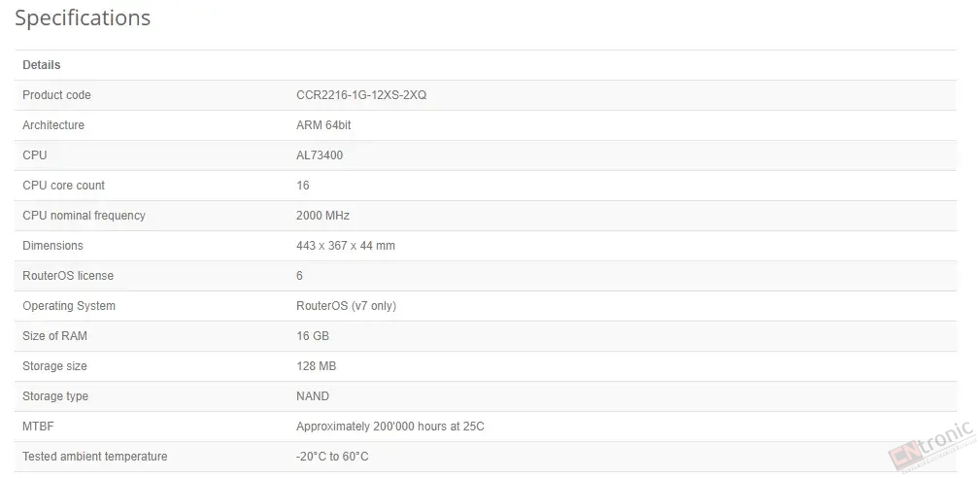Click the MTBF 200'000 hours value
The image size is (980, 478).
(390, 427)
